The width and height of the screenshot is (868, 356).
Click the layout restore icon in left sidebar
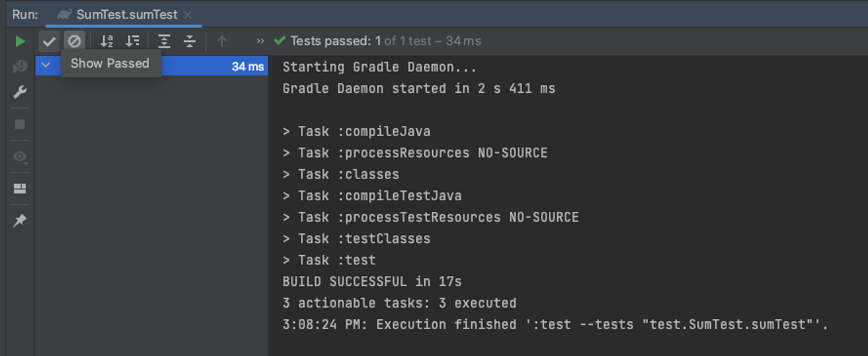[20, 189]
